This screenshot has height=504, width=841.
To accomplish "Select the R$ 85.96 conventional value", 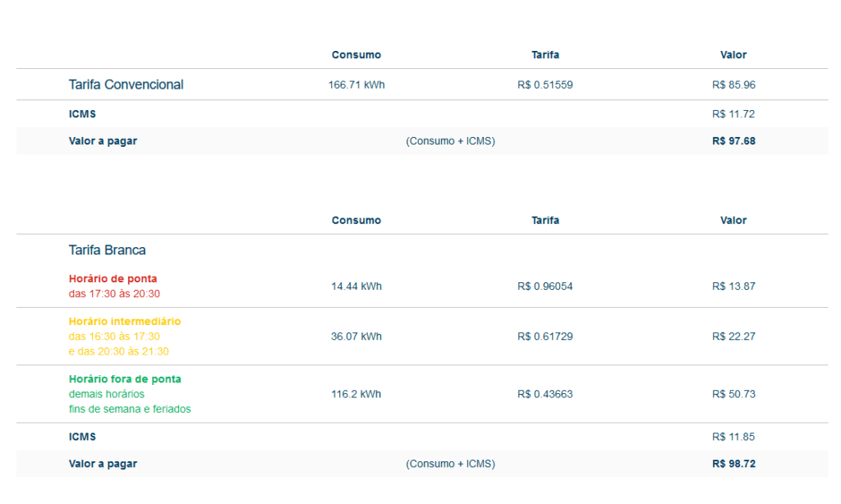I will point(733,85).
